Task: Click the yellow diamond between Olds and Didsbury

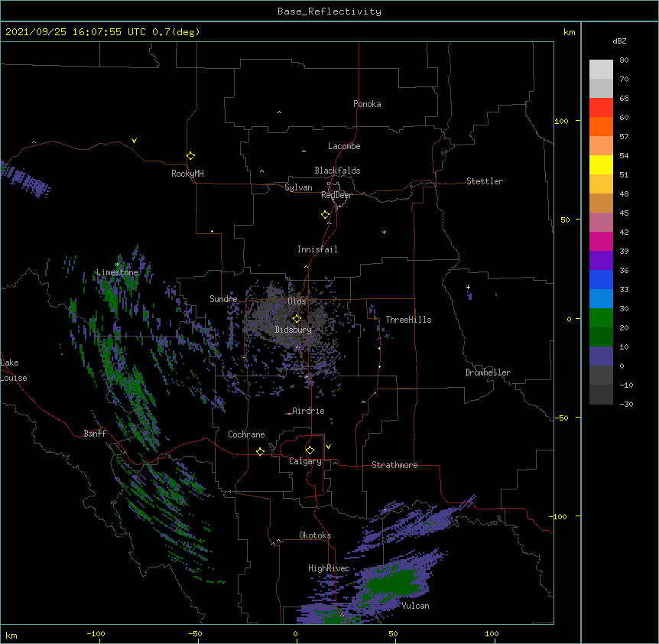Action: [x=297, y=319]
